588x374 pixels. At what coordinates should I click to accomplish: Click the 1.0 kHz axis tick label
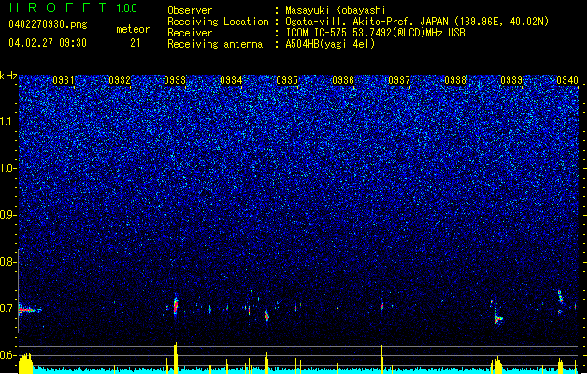click(7, 168)
